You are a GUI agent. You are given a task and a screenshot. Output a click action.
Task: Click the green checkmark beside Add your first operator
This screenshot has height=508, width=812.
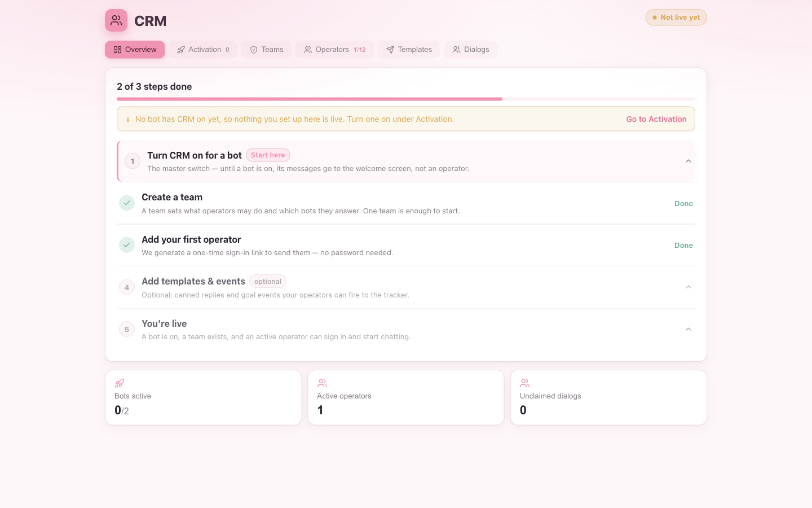point(127,245)
